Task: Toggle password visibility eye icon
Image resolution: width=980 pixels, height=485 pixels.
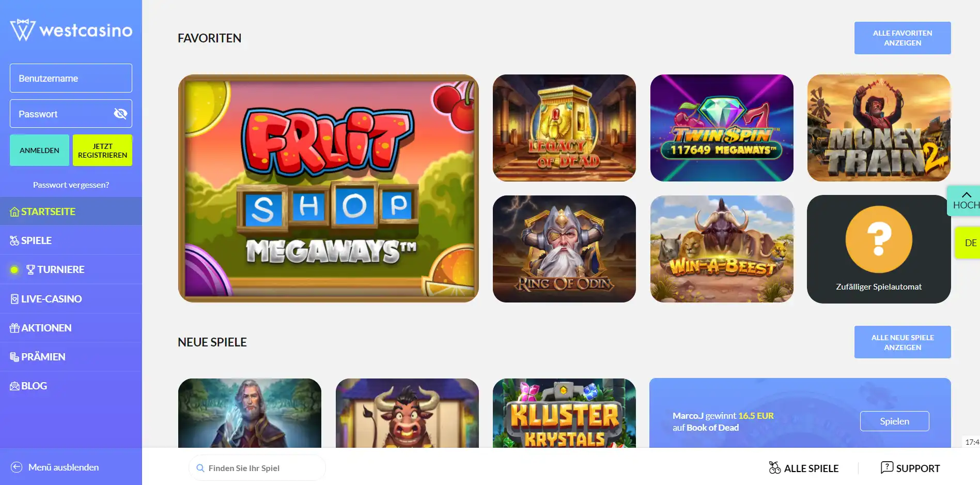Action: pyautogui.click(x=120, y=114)
